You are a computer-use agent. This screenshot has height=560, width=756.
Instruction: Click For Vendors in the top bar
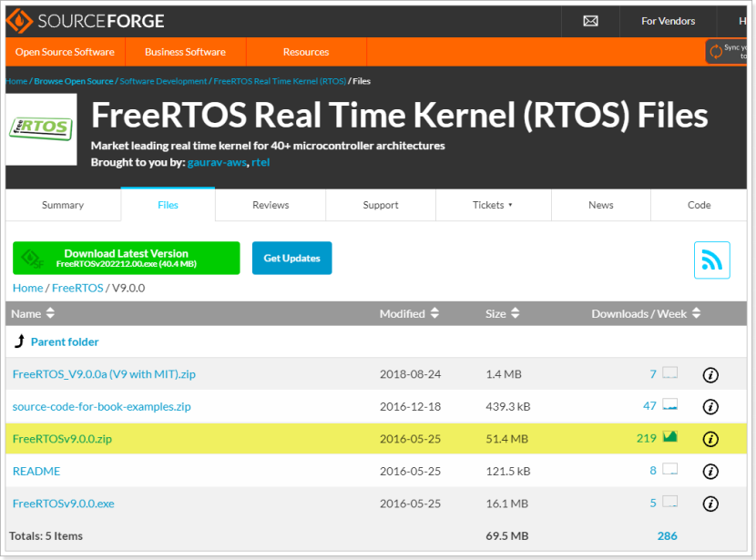(668, 21)
